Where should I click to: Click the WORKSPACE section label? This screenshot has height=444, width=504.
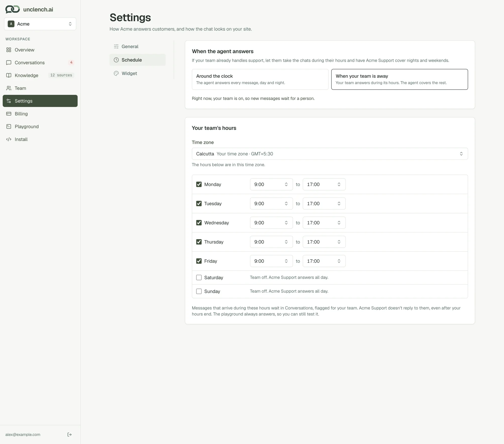point(18,39)
